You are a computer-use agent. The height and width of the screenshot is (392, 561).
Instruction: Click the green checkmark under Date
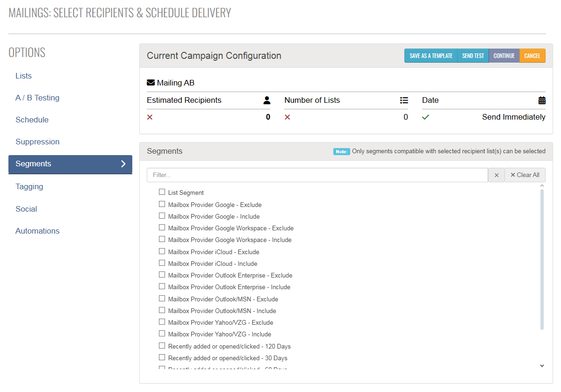(x=425, y=117)
